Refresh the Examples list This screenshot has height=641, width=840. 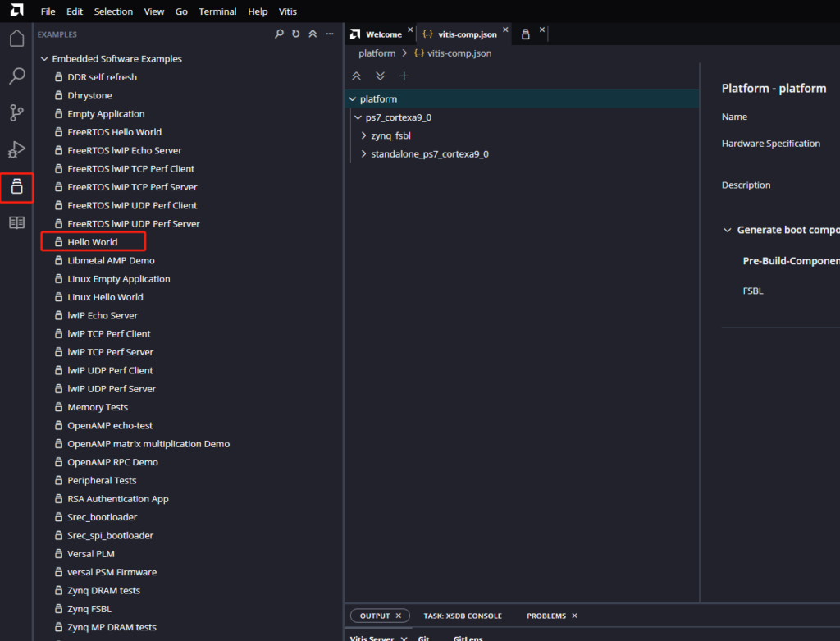(295, 34)
